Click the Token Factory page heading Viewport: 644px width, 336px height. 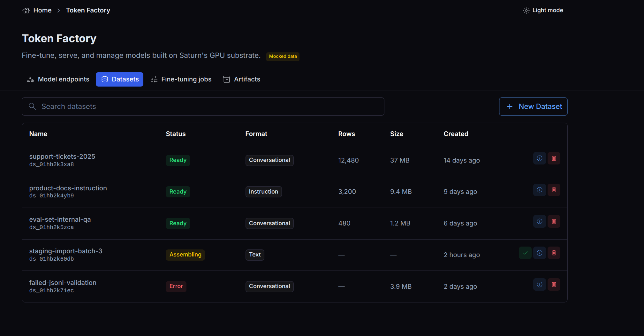pyautogui.click(x=59, y=38)
